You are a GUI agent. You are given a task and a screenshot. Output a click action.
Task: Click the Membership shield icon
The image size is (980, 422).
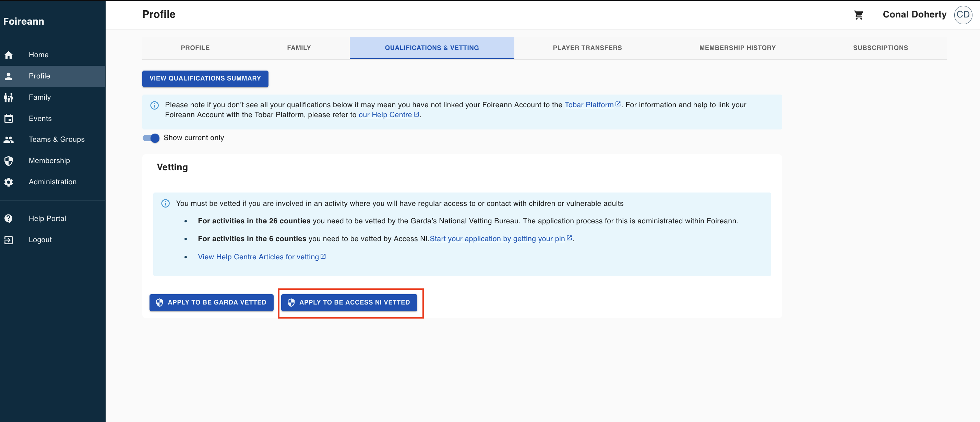pyautogui.click(x=9, y=161)
